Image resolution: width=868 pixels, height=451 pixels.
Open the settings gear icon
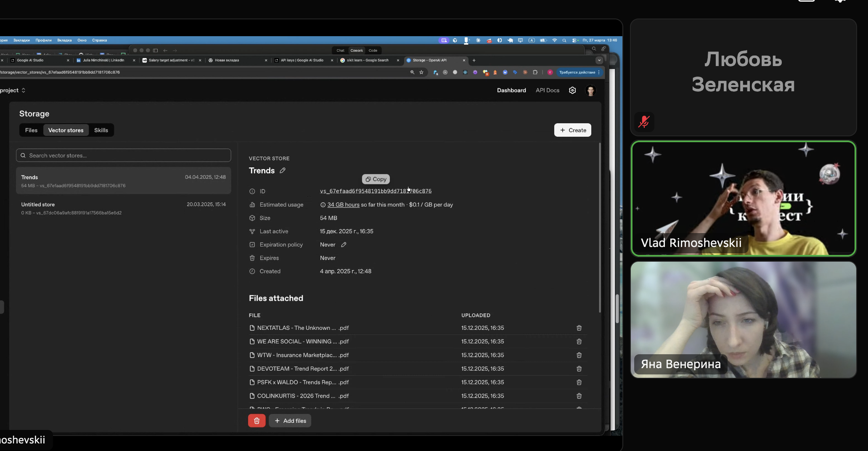(572, 90)
